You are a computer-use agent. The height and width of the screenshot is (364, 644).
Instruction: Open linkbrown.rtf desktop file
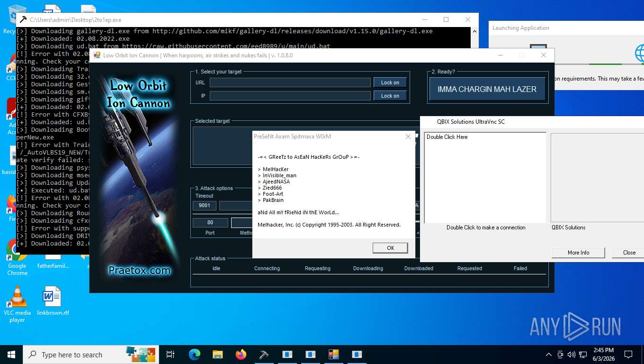[x=53, y=301]
